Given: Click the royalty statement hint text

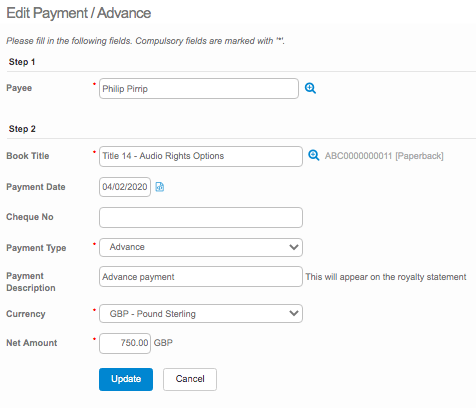Looking at the screenshot, I should (x=386, y=277).
